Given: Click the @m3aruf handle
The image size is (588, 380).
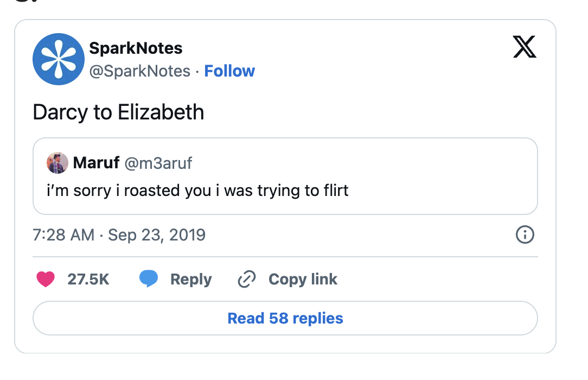Looking at the screenshot, I should 158,163.
